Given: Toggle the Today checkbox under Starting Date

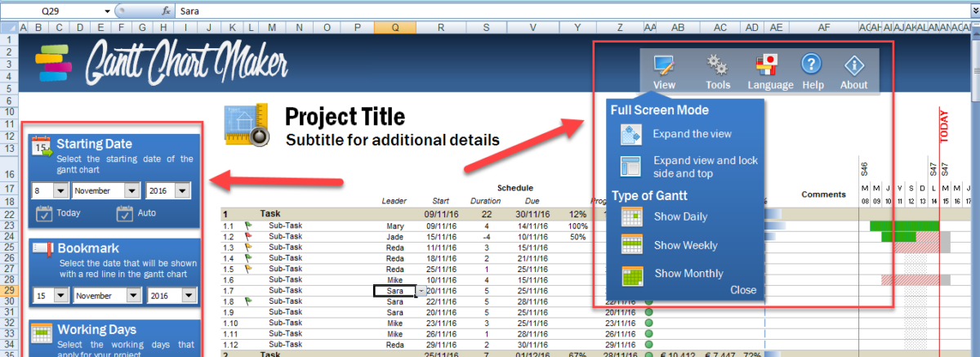Looking at the screenshot, I should pyautogui.click(x=46, y=214).
